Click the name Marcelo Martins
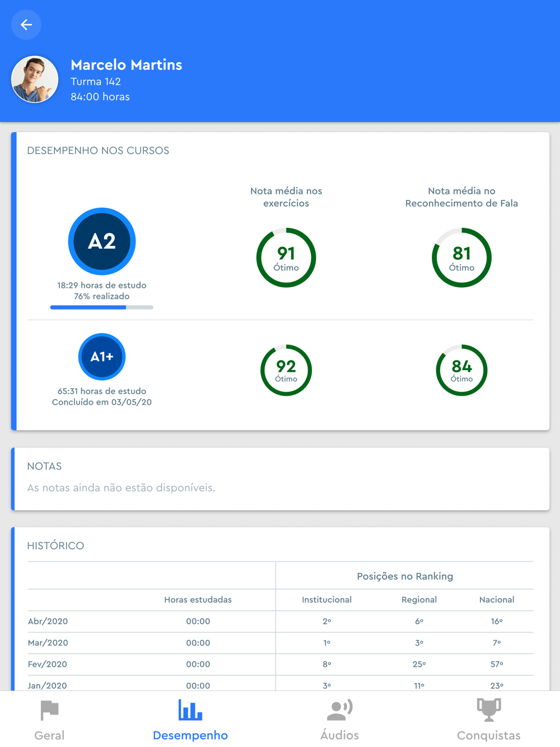Image resolution: width=560 pixels, height=747 pixels. pos(127,65)
